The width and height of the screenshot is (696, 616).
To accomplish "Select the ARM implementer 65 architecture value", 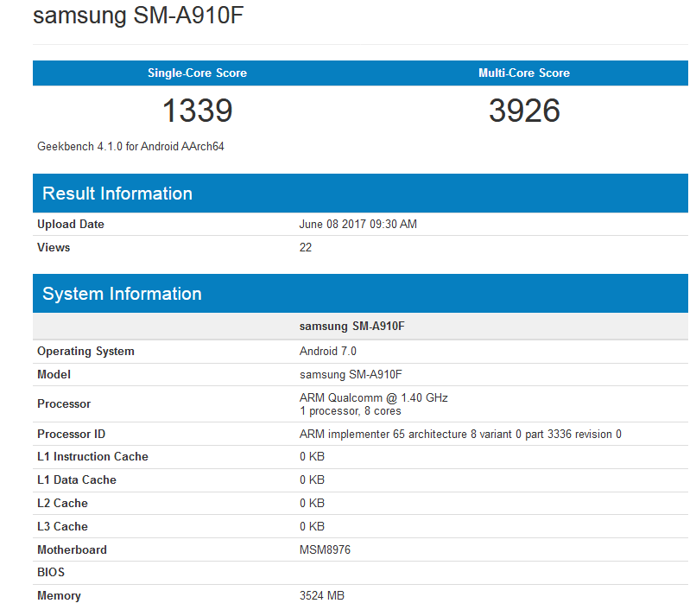I will (460, 434).
